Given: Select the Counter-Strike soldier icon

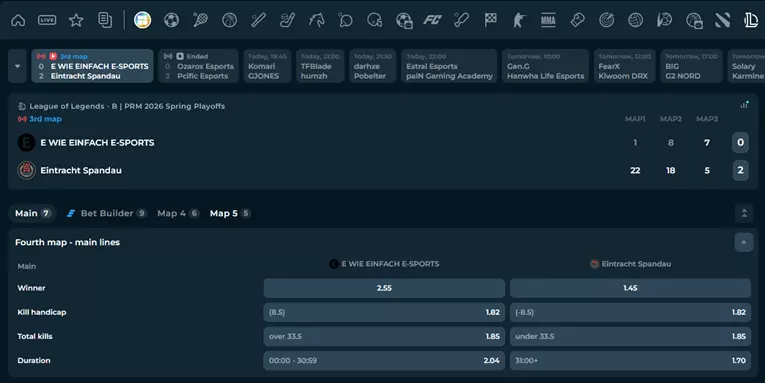Looking at the screenshot, I should click(519, 20).
